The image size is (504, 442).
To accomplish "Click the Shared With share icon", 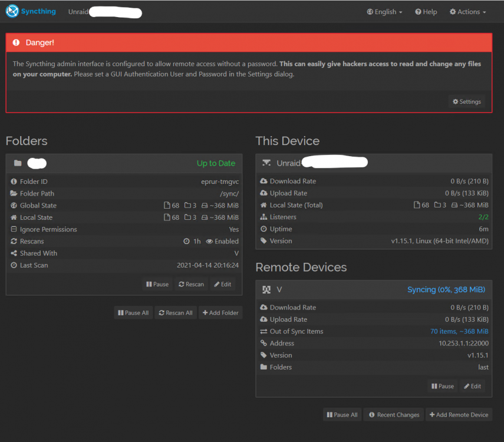I will [14, 253].
